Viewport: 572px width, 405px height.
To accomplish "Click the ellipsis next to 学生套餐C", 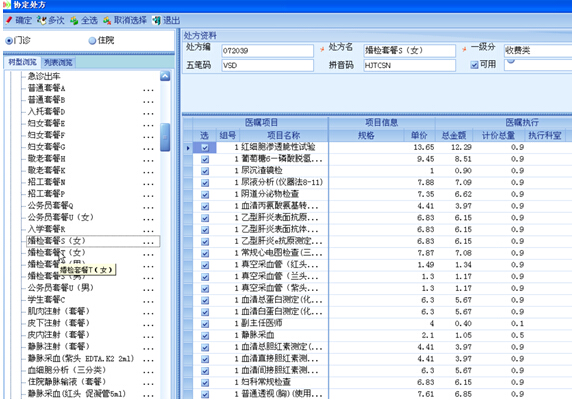I will click(x=148, y=301).
